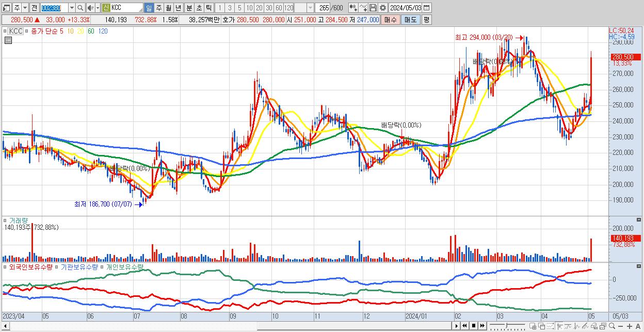Click the 매수 buy button

(x=391, y=20)
